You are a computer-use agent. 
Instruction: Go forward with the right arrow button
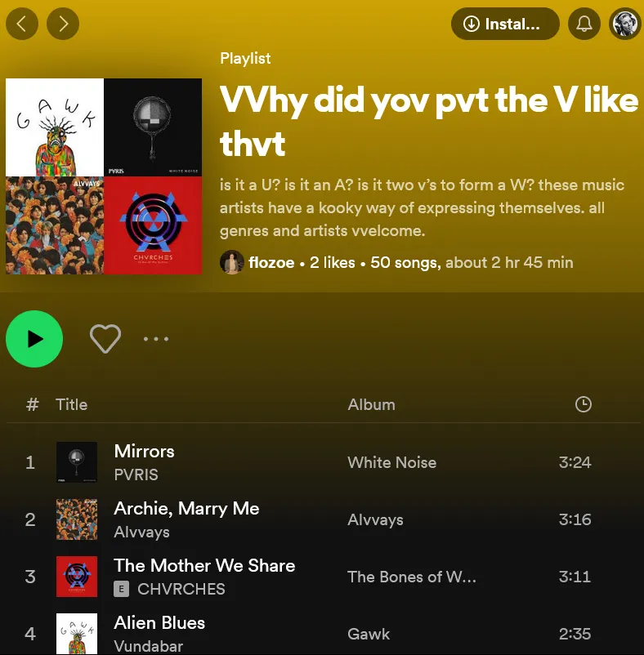(x=63, y=24)
